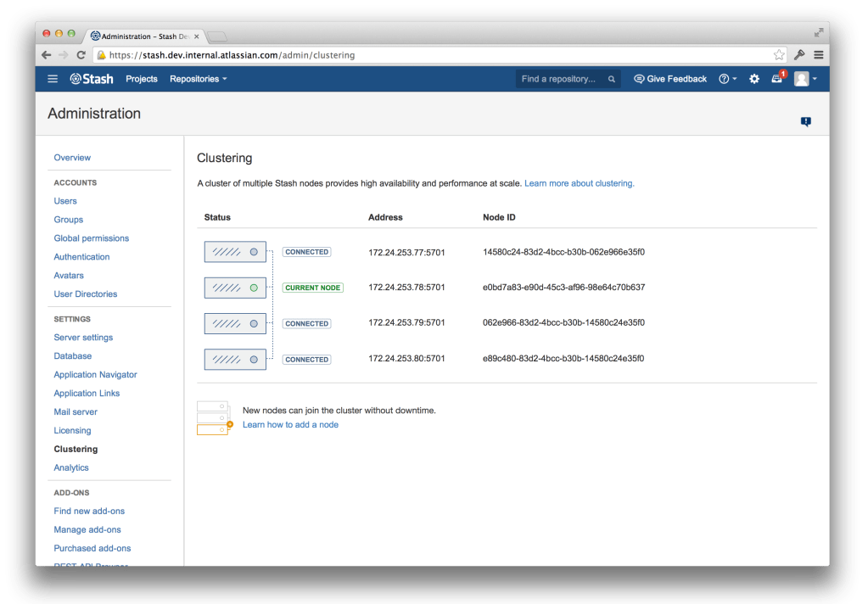Click the Find a repository search field
The height and width of the screenshot is (604, 868).
click(560, 79)
